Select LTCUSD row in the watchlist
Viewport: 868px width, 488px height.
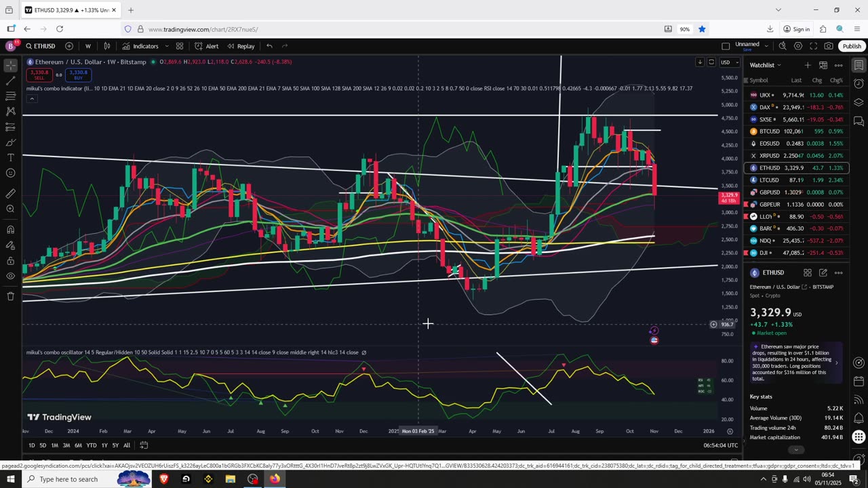(x=797, y=180)
